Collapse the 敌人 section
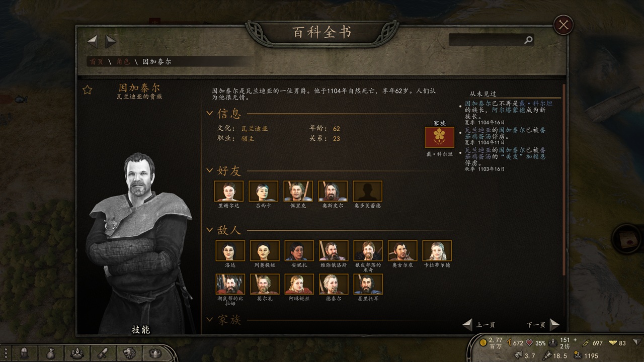This screenshot has width=644, height=362. [210, 230]
